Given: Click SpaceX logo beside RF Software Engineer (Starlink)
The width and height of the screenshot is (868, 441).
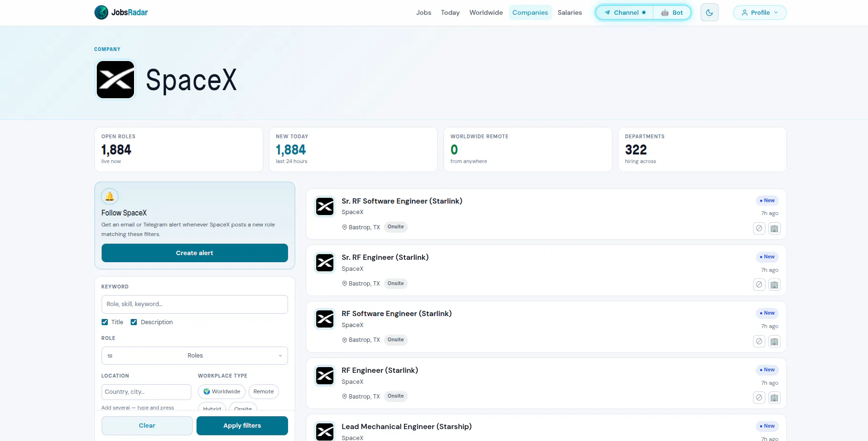Looking at the screenshot, I should [x=325, y=319].
